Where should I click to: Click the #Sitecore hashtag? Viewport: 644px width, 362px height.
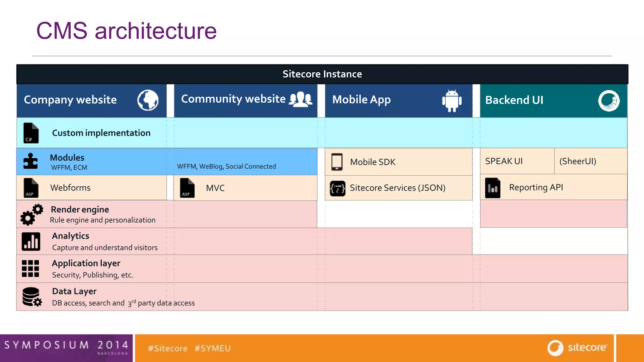pyautogui.click(x=168, y=348)
